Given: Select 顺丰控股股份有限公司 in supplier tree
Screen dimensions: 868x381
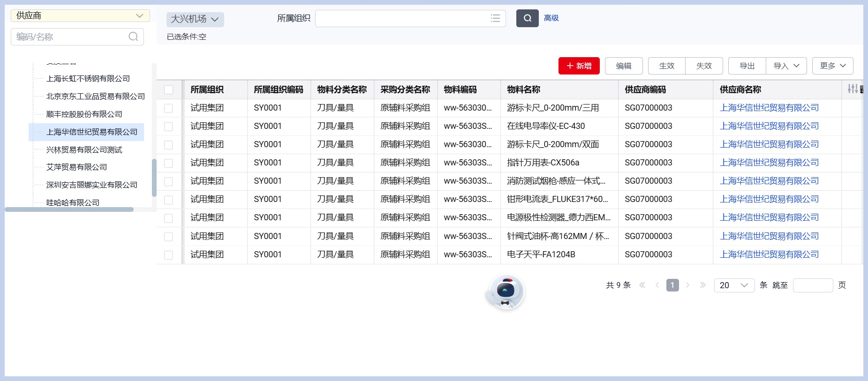Looking at the screenshot, I should pos(84,114).
